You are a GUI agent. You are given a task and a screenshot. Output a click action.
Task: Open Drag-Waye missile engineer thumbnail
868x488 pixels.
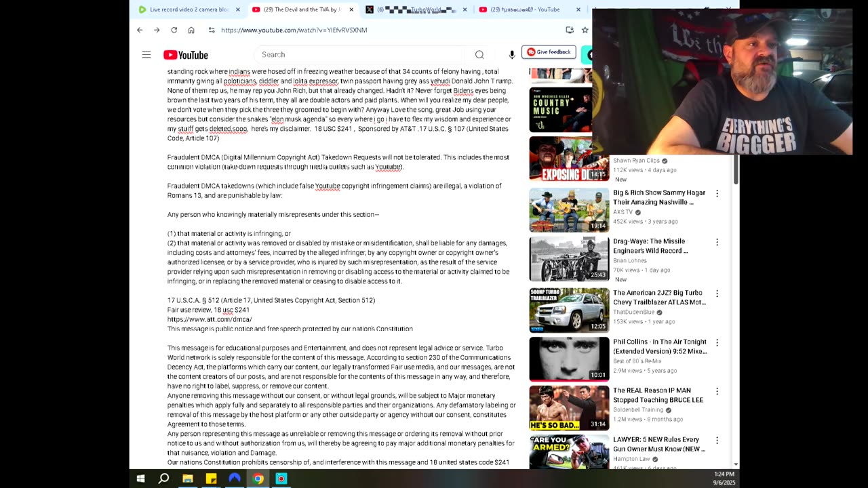click(x=569, y=259)
